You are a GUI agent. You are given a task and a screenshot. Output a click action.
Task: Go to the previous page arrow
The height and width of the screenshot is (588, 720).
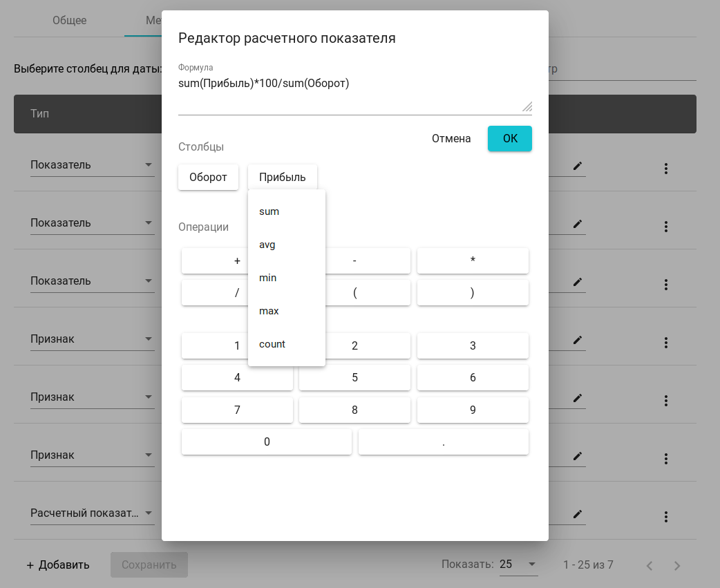click(x=650, y=566)
